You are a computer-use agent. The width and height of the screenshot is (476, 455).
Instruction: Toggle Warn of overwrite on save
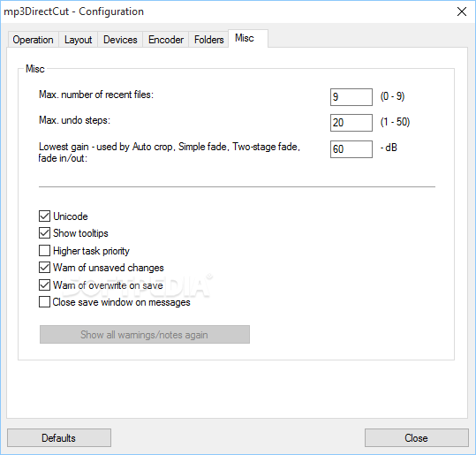pos(44,284)
